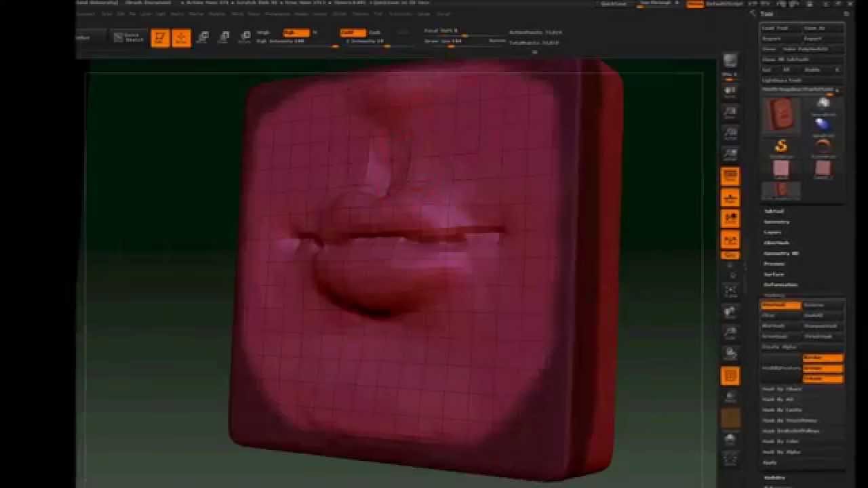Select the Move mode icon in top shelf

pos(202,38)
